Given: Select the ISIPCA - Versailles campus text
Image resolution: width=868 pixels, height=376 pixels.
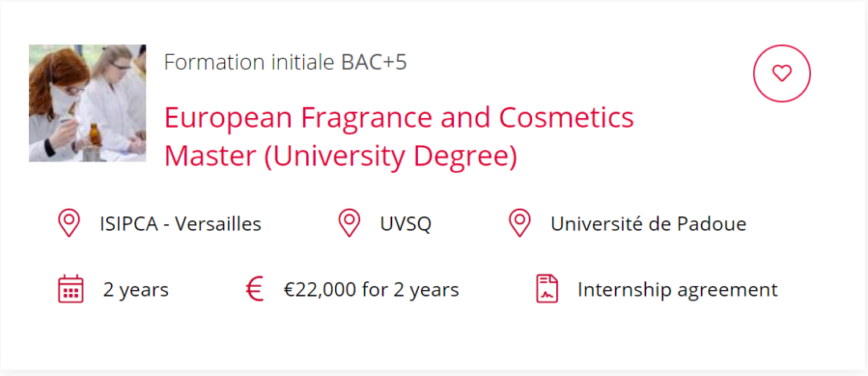Looking at the screenshot, I should (x=181, y=223).
